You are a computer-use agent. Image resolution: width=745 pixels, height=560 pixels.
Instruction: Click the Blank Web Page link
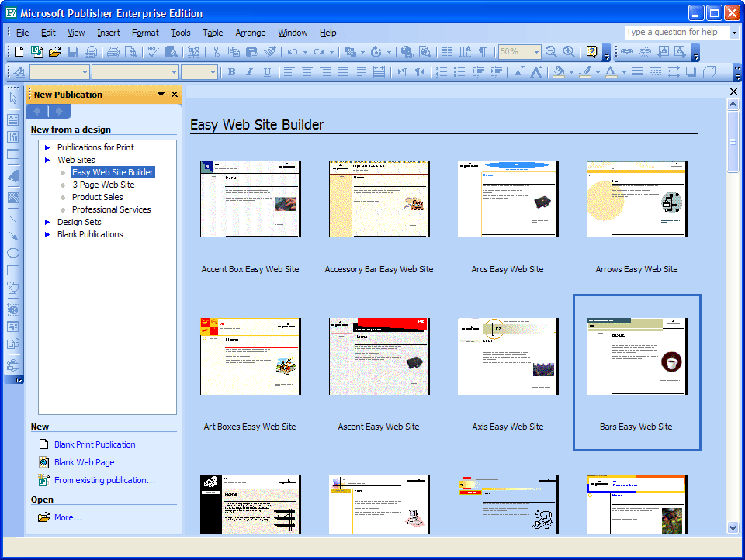pyautogui.click(x=84, y=462)
